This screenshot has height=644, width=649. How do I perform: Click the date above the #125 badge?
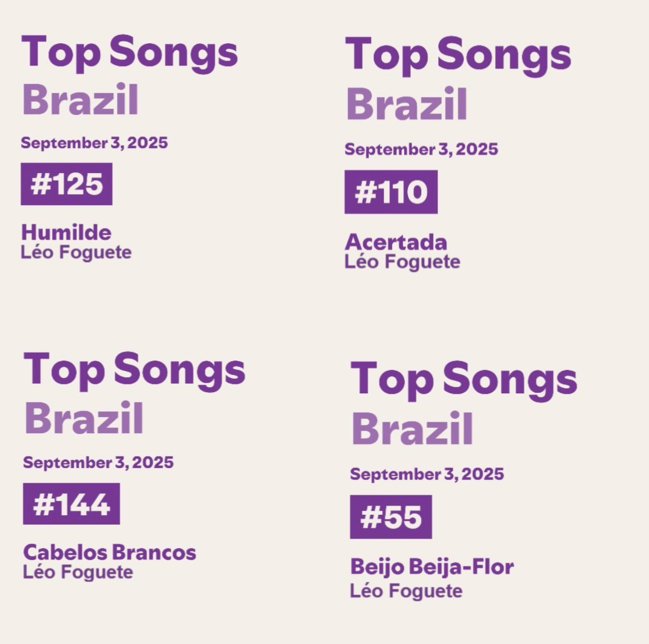(94, 143)
